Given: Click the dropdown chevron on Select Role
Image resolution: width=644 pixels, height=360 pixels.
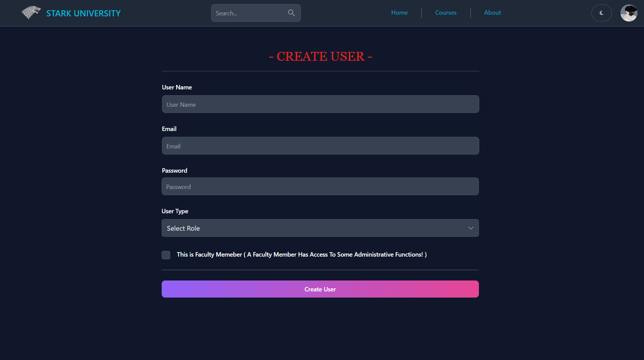Looking at the screenshot, I should (471, 228).
